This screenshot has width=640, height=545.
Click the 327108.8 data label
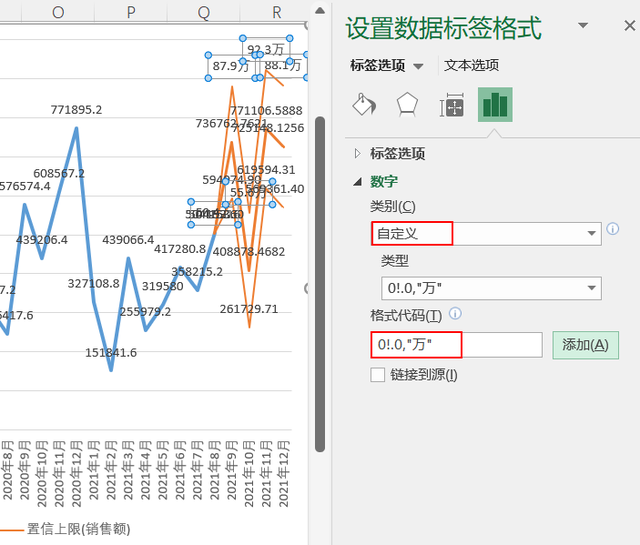coord(93,283)
